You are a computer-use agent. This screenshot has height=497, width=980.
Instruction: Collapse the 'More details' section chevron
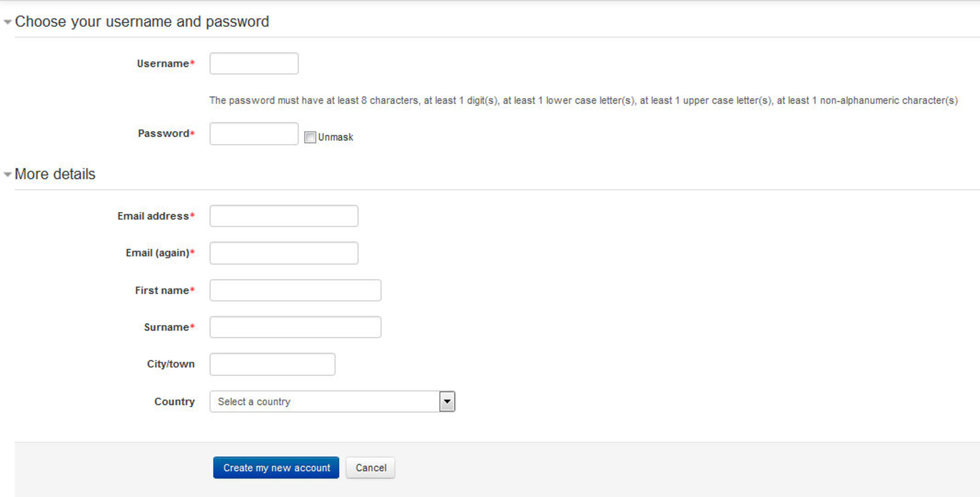(x=7, y=175)
